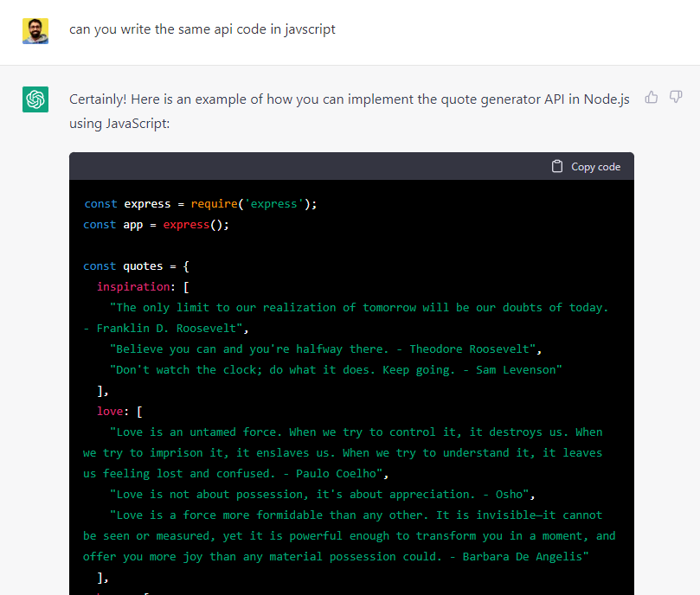Click the line 'const app = express();'

(x=157, y=225)
